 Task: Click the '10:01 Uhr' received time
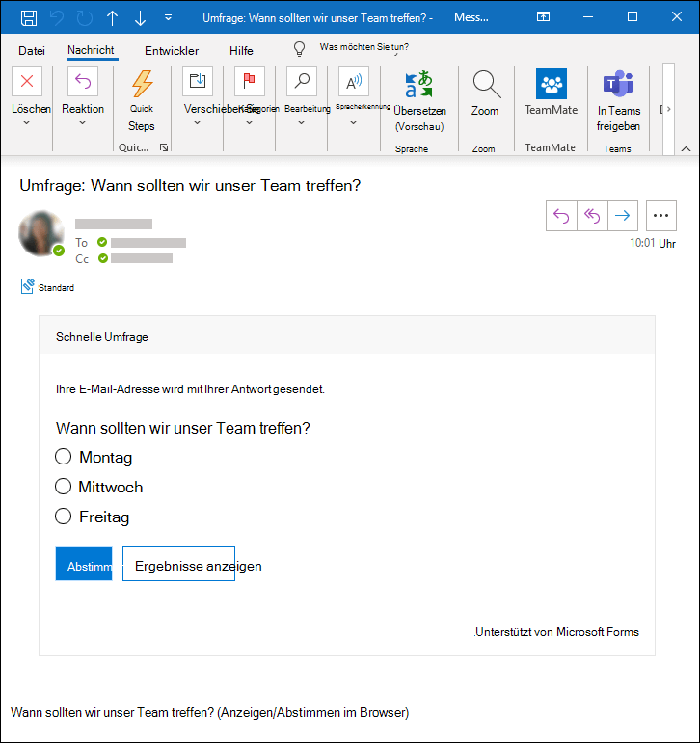[653, 243]
